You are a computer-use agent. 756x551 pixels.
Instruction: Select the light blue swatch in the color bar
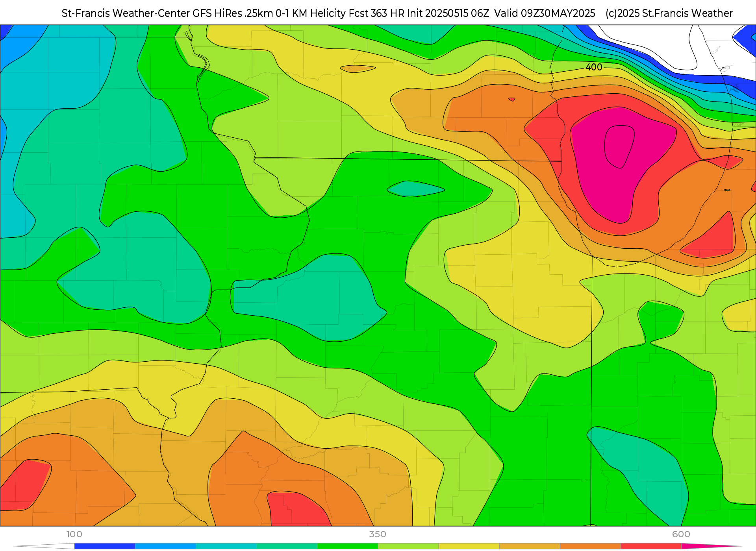tap(165, 546)
